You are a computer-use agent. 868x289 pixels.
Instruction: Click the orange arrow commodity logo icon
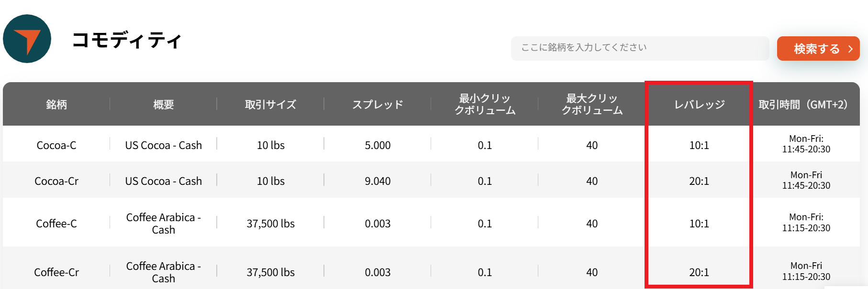(27, 39)
